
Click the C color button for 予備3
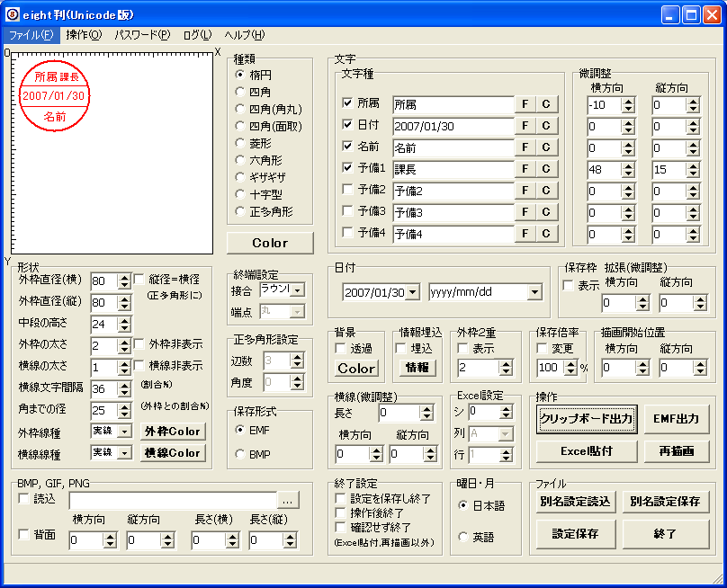[546, 212]
